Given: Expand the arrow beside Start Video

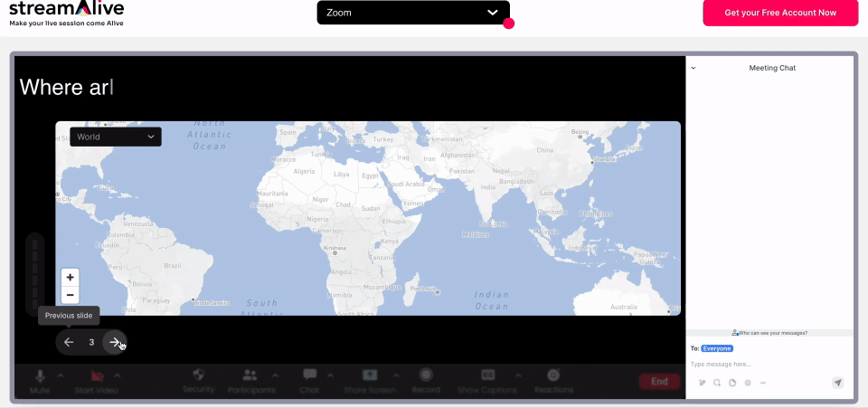Looking at the screenshot, I should (x=118, y=376).
